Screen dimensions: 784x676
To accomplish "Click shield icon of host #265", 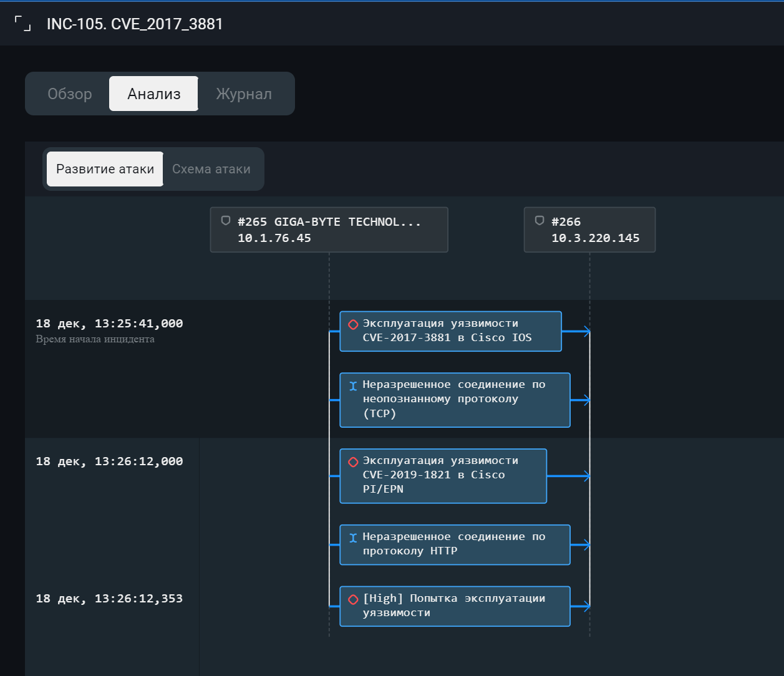I will [226, 221].
